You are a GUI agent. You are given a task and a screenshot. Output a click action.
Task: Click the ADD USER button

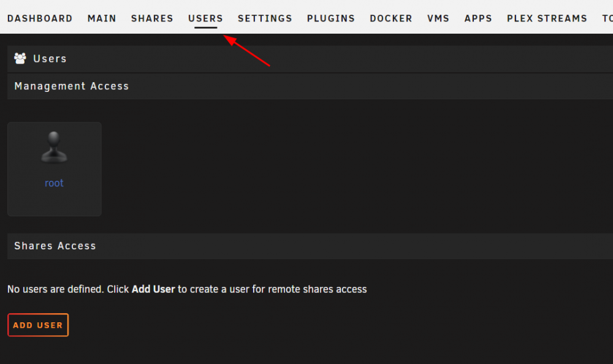(x=38, y=325)
